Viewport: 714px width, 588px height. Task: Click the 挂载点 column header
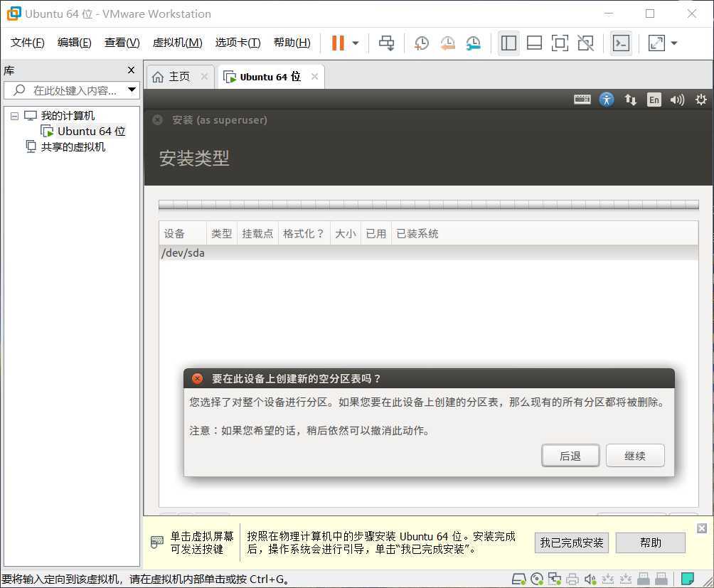click(x=257, y=233)
